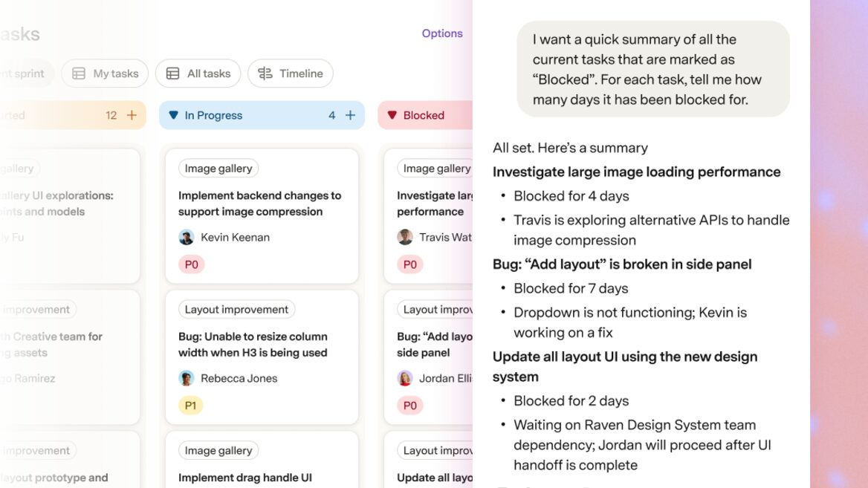Open the Options link

[x=441, y=33]
